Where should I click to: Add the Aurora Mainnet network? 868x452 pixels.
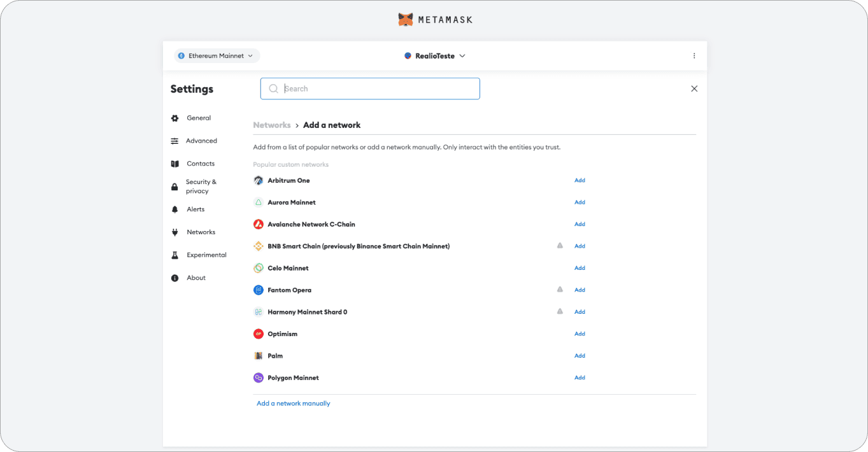[580, 202]
